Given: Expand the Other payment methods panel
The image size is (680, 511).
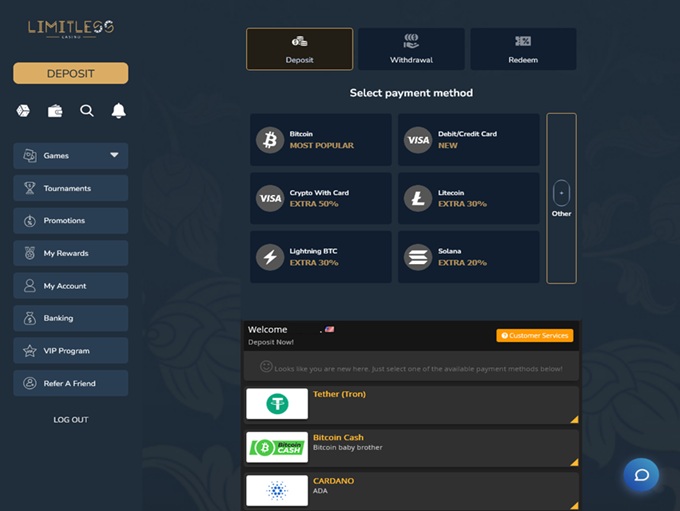Looking at the screenshot, I should [561, 198].
